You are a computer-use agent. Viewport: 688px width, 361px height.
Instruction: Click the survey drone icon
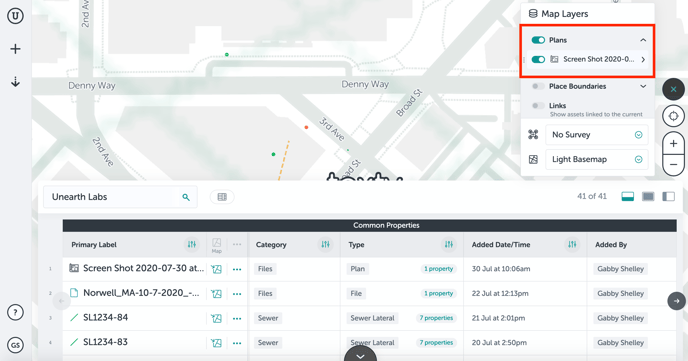pos(533,135)
